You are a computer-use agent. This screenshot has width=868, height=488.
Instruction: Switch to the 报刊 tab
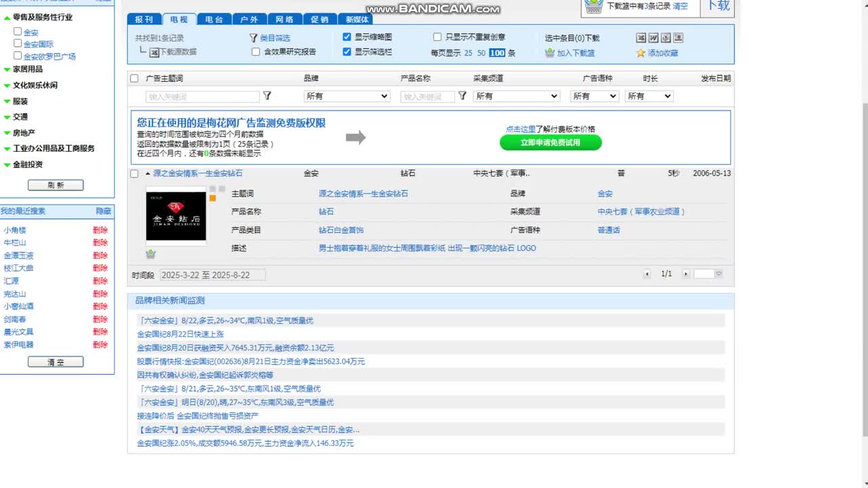(144, 20)
